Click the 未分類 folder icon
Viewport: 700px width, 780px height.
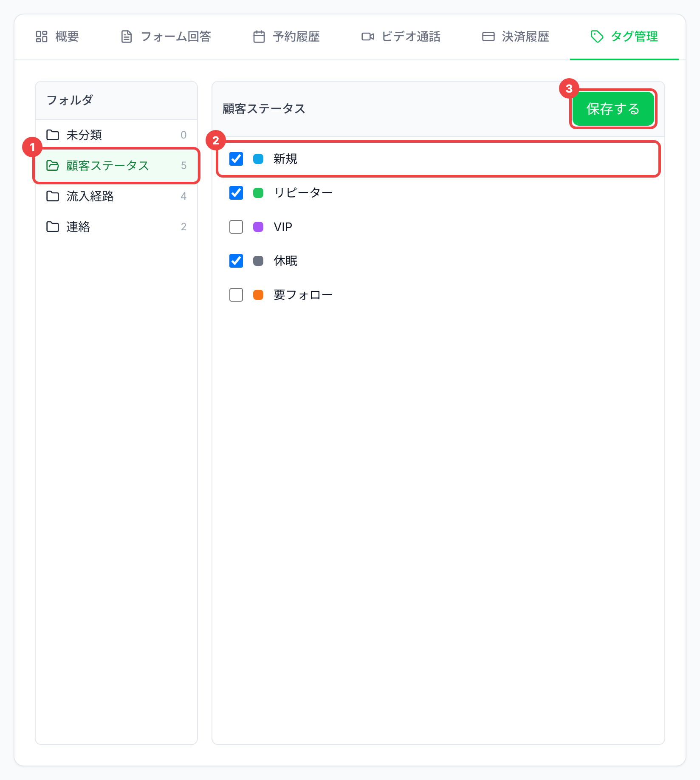click(53, 135)
